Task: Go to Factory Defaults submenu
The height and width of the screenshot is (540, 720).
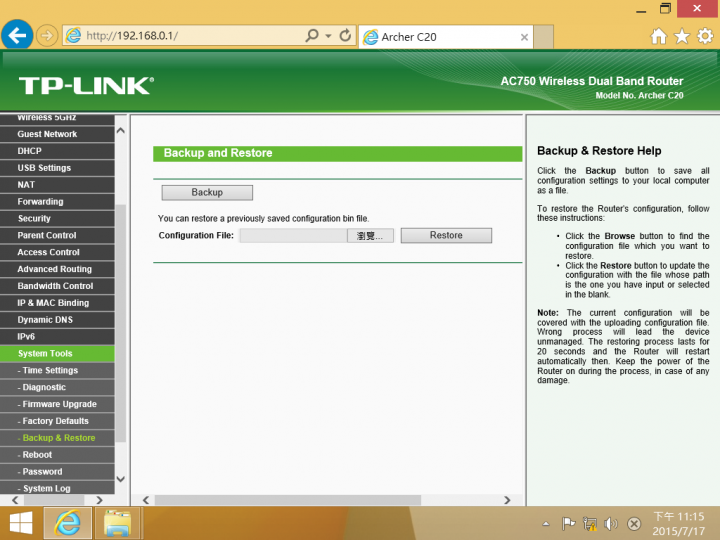Action: tap(57, 421)
